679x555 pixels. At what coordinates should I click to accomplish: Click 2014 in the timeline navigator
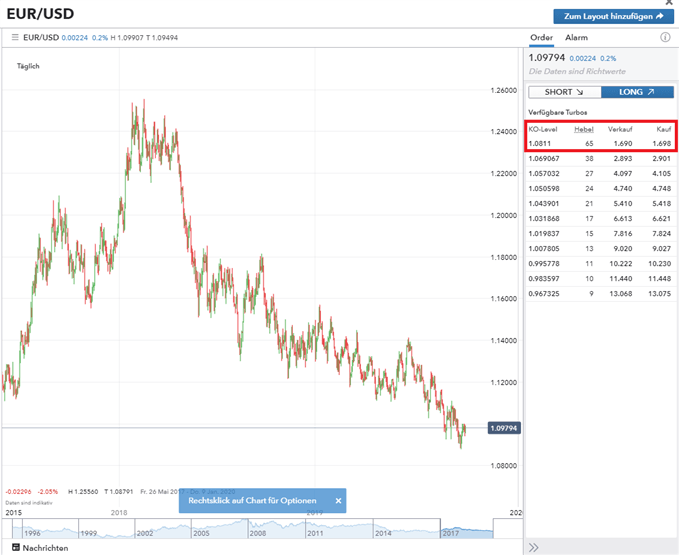click(x=383, y=533)
